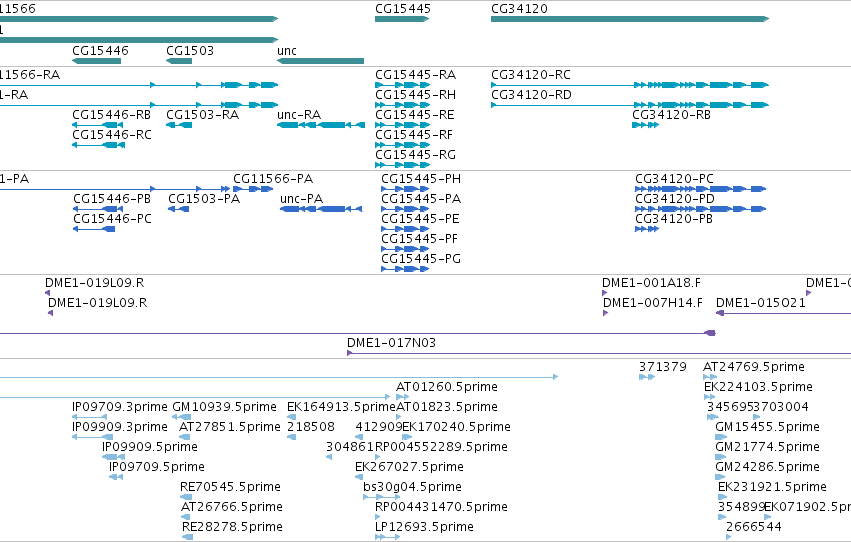Select protein CG15446-PB label
Screen dimensions: 851x542
pyautogui.click(x=112, y=199)
